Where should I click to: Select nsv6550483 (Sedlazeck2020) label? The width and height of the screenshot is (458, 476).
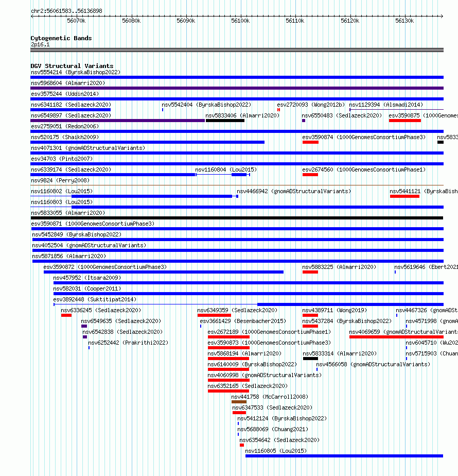coord(342,116)
